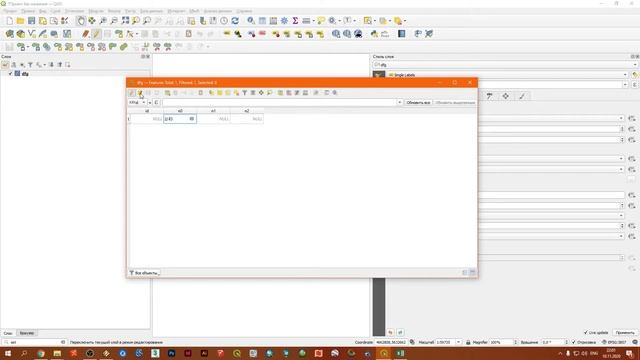This screenshot has height=360, width=640.
Task: Open the Layer menu
Action: pyautogui.click(x=55, y=11)
